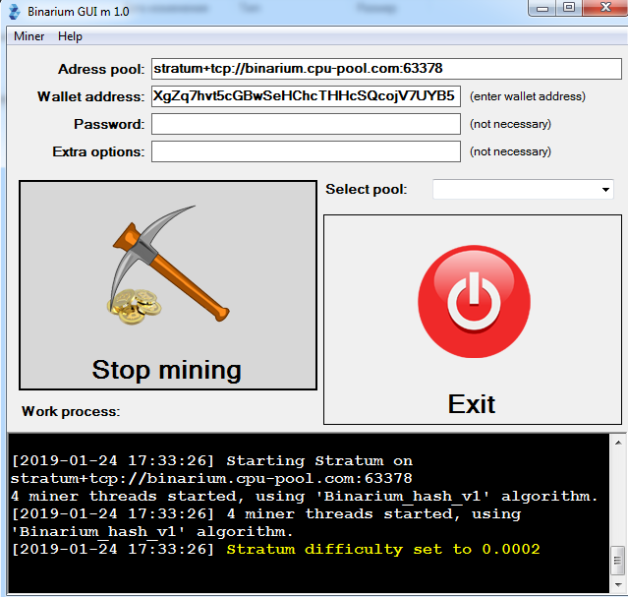This screenshot has height=597, width=628.
Task: Click the 'Adress pool:' label
Action: [x=101, y=69]
